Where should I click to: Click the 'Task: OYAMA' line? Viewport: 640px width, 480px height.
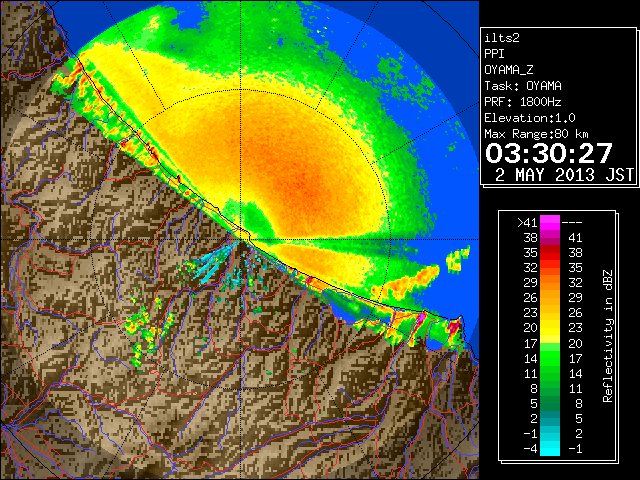click(x=523, y=86)
